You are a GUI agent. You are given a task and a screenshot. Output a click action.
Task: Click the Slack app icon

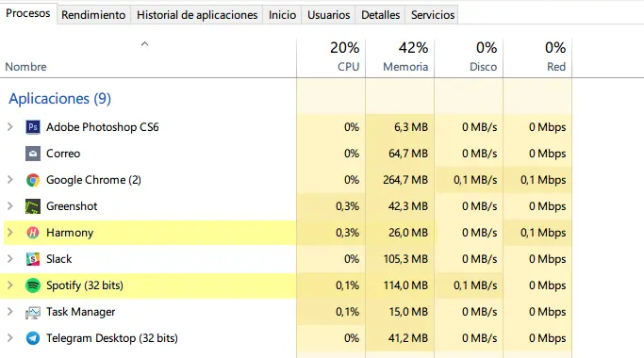[33, 259]
